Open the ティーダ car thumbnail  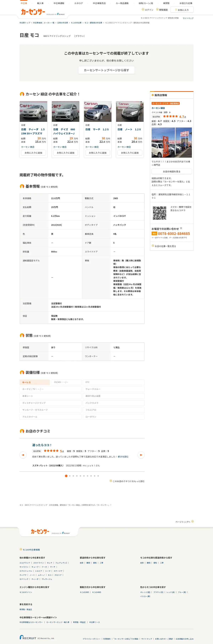pos(34,112)
